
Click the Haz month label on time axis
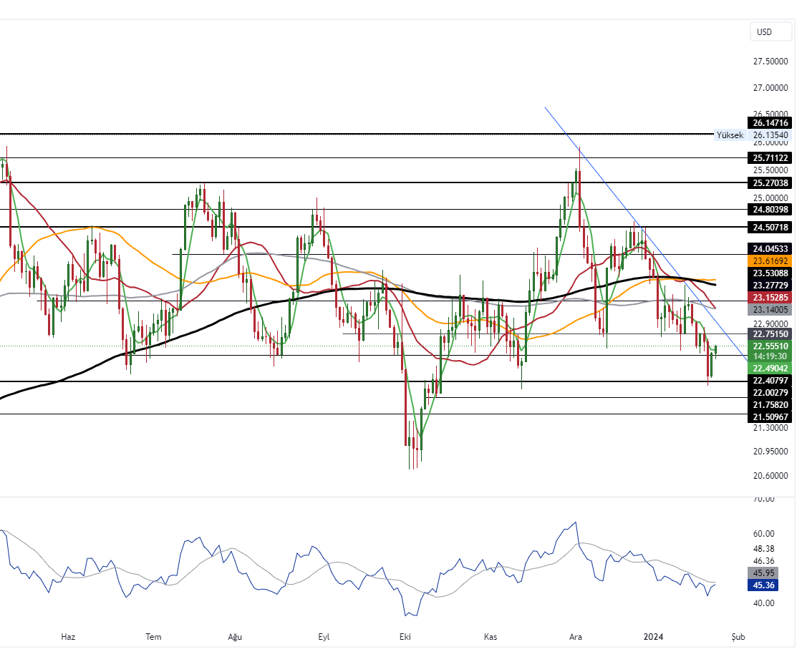[x=68, y=637]
